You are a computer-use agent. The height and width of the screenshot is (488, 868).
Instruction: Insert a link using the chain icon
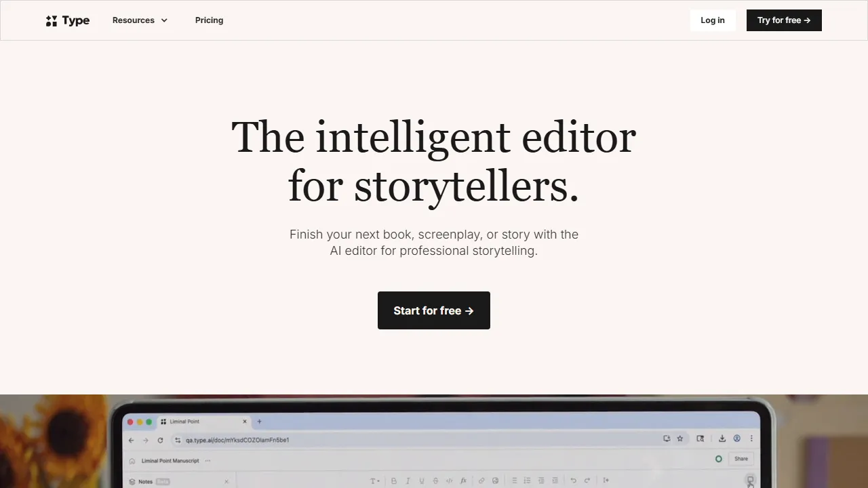(x=481, y=481)
